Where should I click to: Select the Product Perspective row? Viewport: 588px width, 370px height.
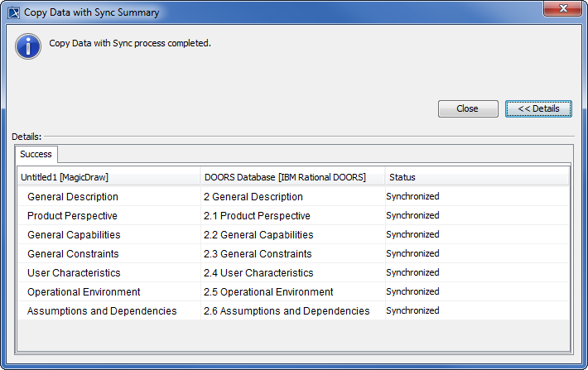click(73, 216)
